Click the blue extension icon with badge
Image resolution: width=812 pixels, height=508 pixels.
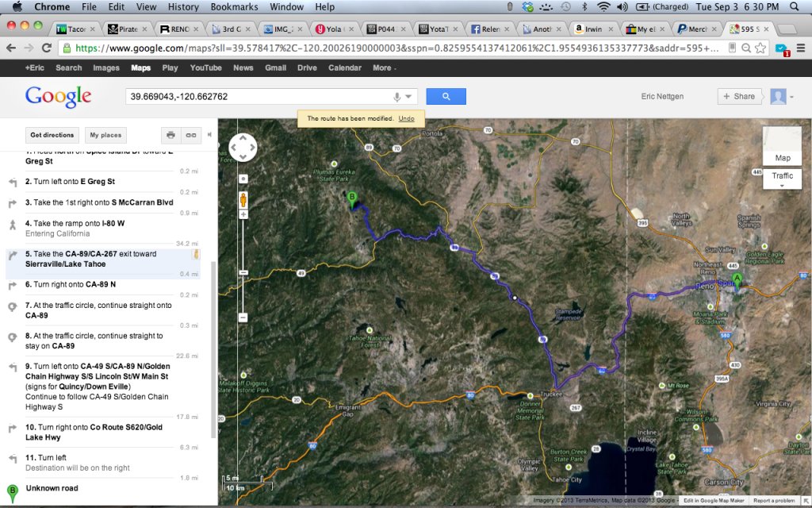click(x=782, y=49)
